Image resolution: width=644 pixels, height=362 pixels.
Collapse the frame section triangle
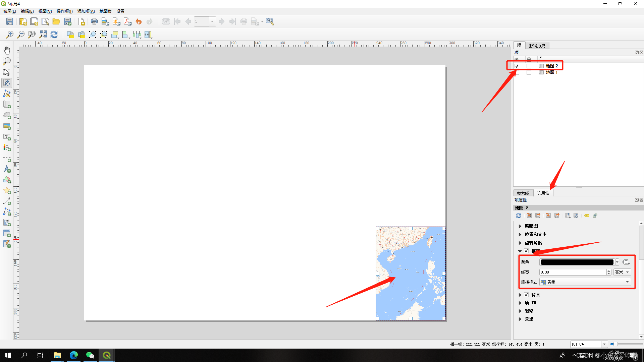pyautogui.click(x=520, y=251)
